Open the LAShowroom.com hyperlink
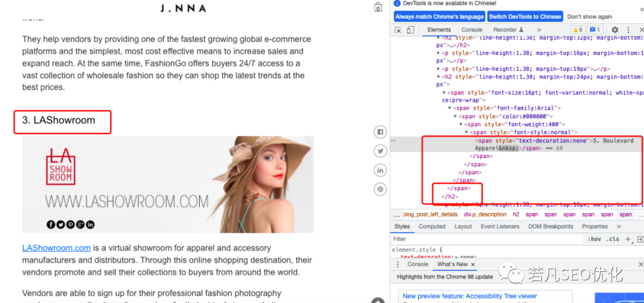Viewport: 644px width, 303px height. [56, 248]
